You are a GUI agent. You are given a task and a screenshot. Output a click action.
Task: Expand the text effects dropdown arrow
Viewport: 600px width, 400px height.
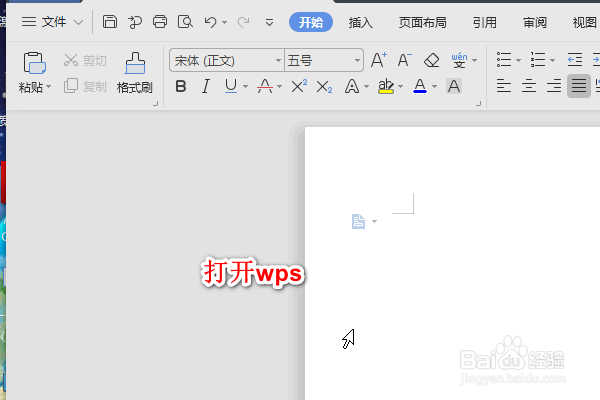pyautogui.click(x=367, y=87)
